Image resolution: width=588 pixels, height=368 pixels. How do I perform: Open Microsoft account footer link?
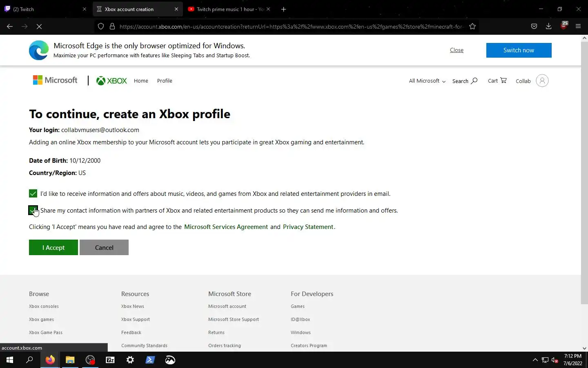tap(227, 306)
